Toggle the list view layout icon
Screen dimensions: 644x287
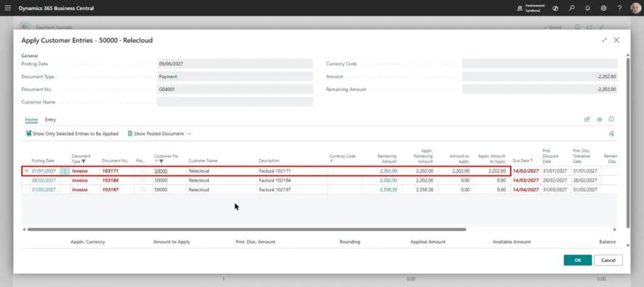click(599, 119)
